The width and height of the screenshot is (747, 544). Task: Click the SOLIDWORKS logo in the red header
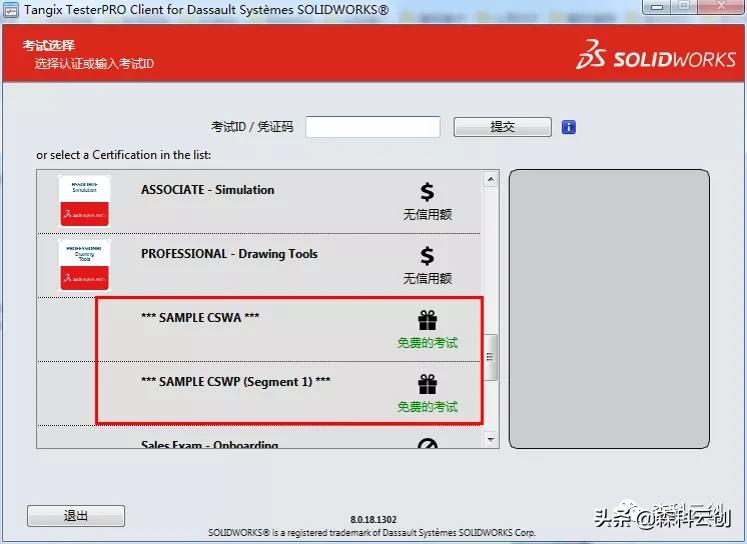point(656,55)
